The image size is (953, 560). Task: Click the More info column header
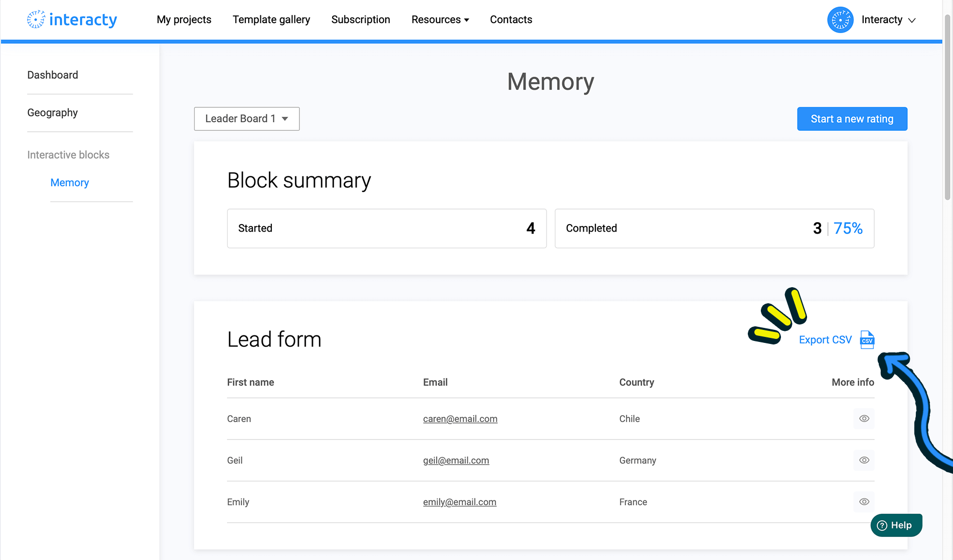point(853,383)
